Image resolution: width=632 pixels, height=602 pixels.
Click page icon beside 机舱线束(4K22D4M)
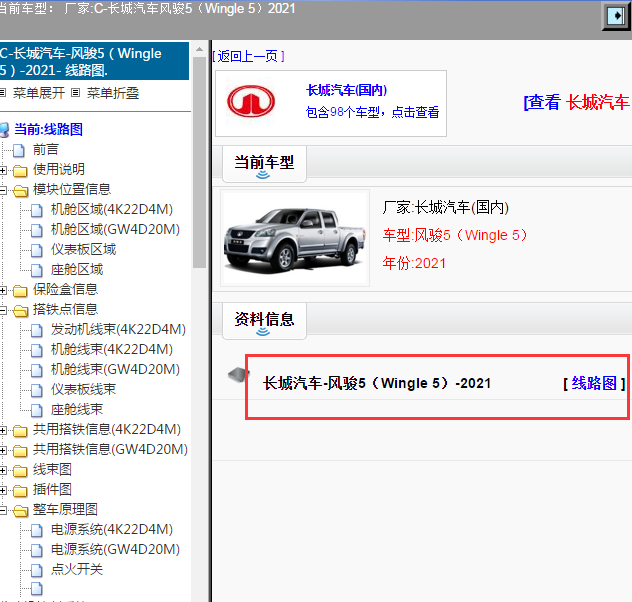[37, 350]
